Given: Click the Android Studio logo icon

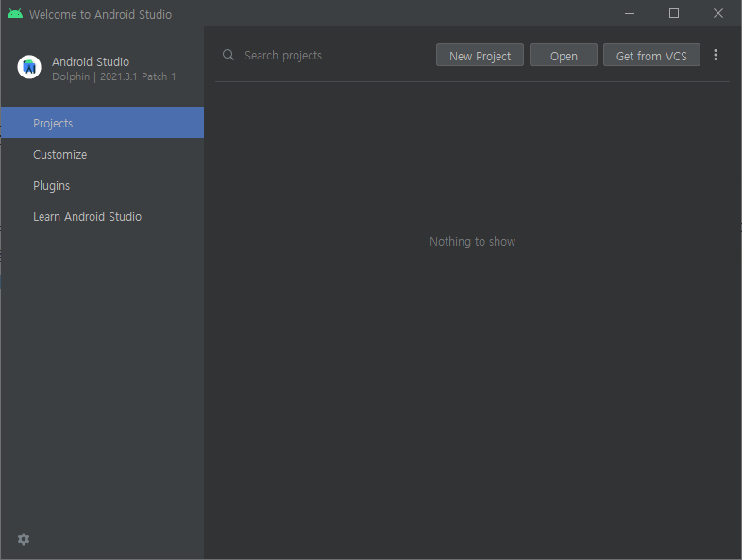Looking at the screenshot, I should 29,67.
